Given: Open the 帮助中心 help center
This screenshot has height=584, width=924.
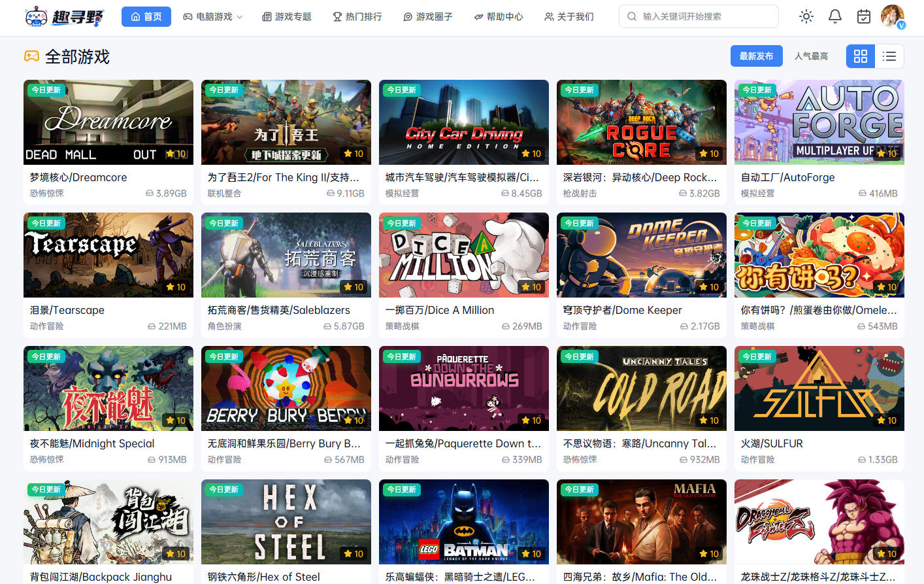Looking at the screenshot, I should pos(499,16).
